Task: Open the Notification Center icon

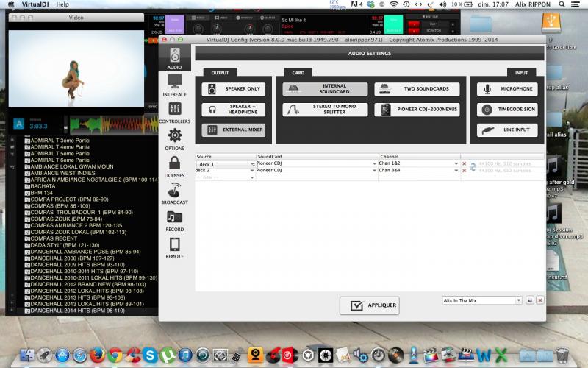Action: pyautogui.click(x=575, y=4)
